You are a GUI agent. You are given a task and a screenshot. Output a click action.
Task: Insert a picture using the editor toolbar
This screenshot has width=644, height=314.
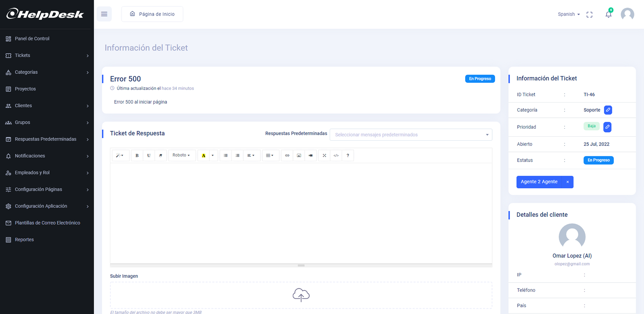pos(299,156)
